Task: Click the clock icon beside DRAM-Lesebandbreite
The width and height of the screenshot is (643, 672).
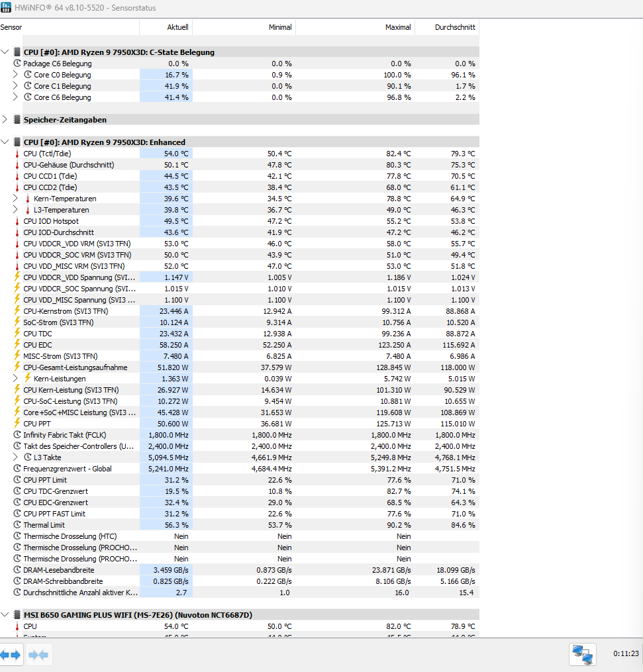Action: point(17,569)
